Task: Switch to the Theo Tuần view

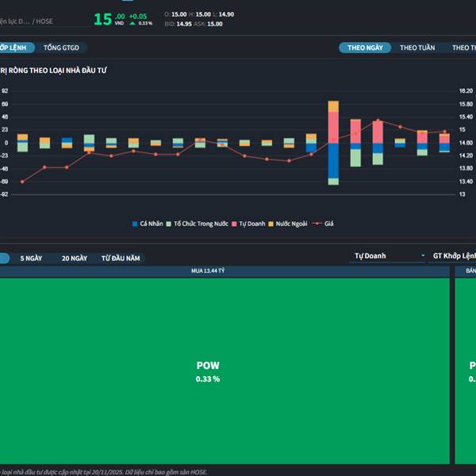Action: click(x=416, y=48)
